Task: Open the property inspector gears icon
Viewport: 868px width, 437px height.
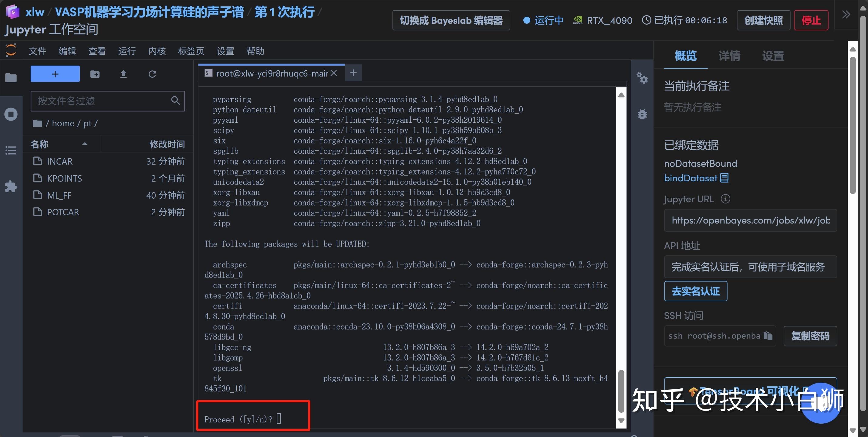Action: tap(642, 78)
